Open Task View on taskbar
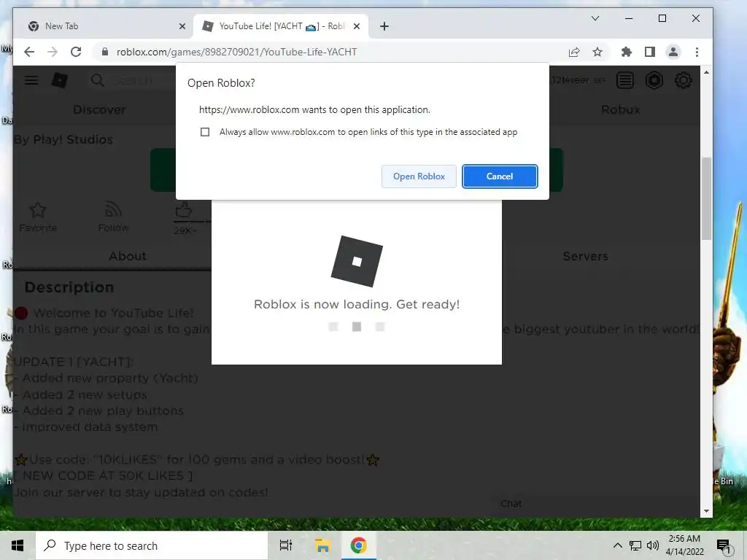Image resolution: width=747 pixels, height=560 pixels. (286, 545)
